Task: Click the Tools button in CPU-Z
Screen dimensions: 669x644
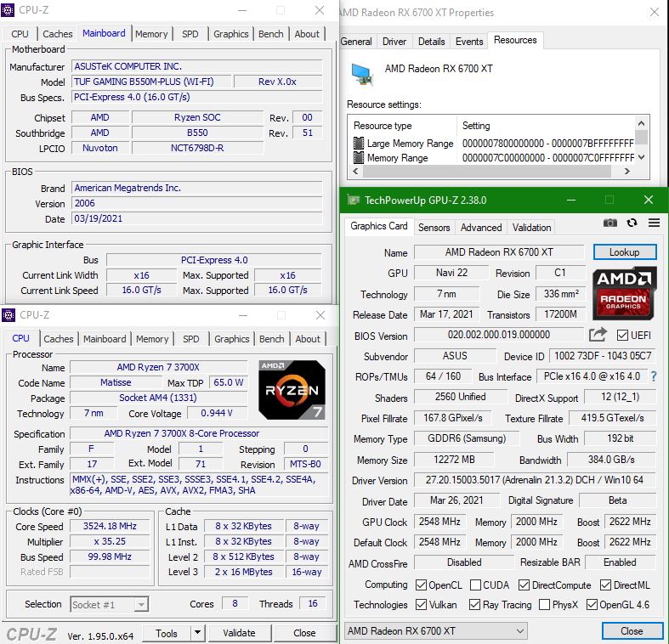Action: pyautogui.click(x=167, y=633)
